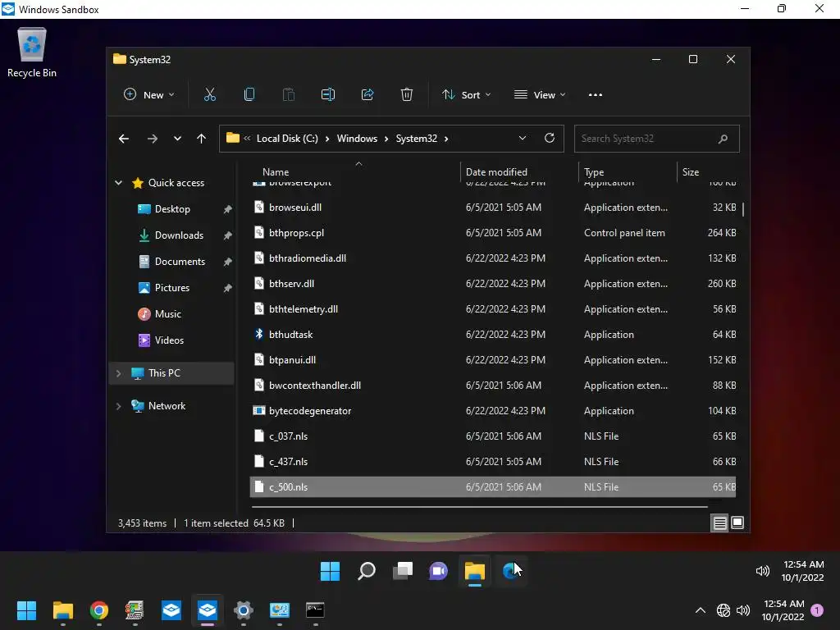Expand Network tree node
Image resolution: width=840 pixels, height=630 pixels.
click(x=118, y=406)
